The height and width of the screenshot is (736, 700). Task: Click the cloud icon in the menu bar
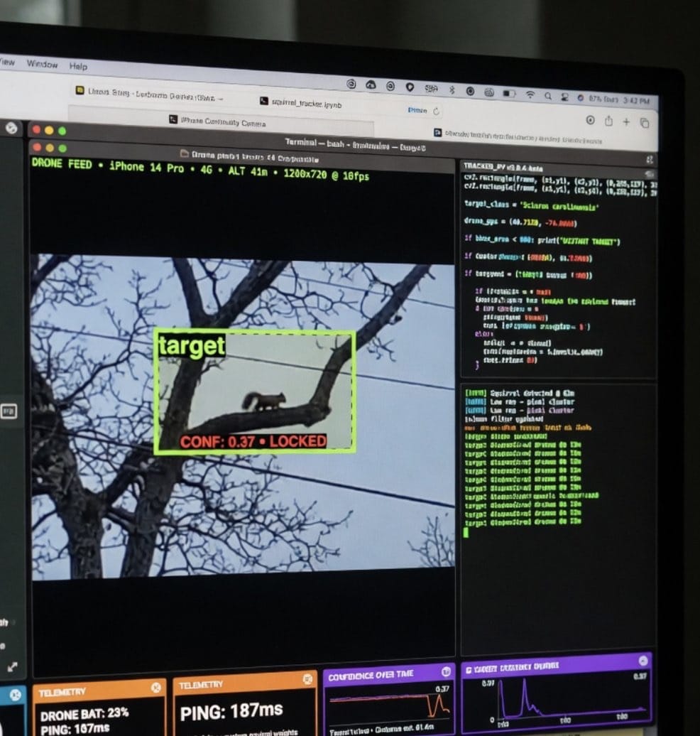click(371, 85)
